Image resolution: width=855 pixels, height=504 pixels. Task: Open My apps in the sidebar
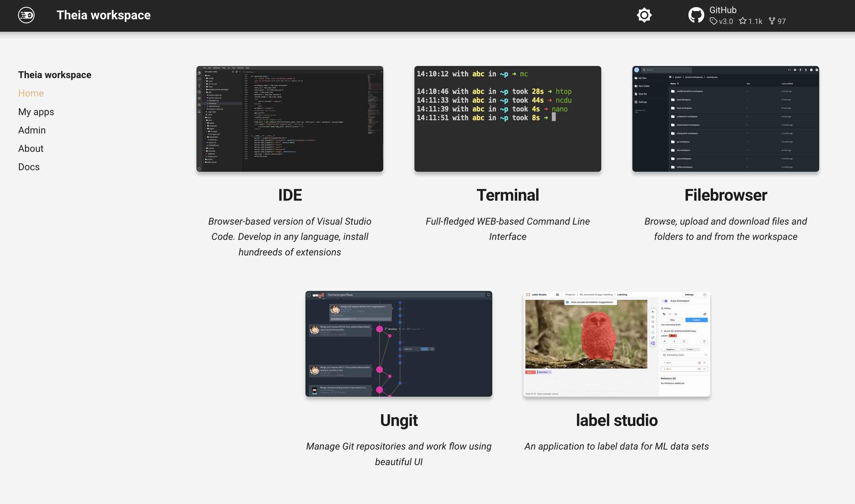point(36,112)
